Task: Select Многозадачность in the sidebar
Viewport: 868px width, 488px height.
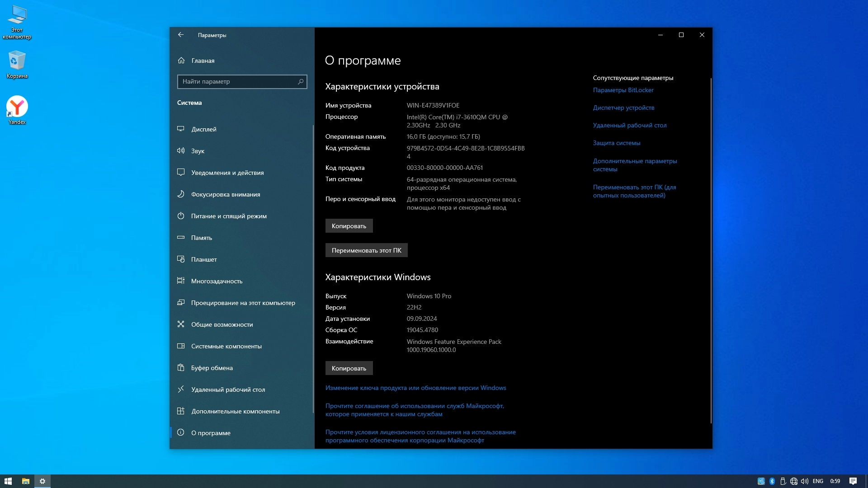Action: pos(217,281)
